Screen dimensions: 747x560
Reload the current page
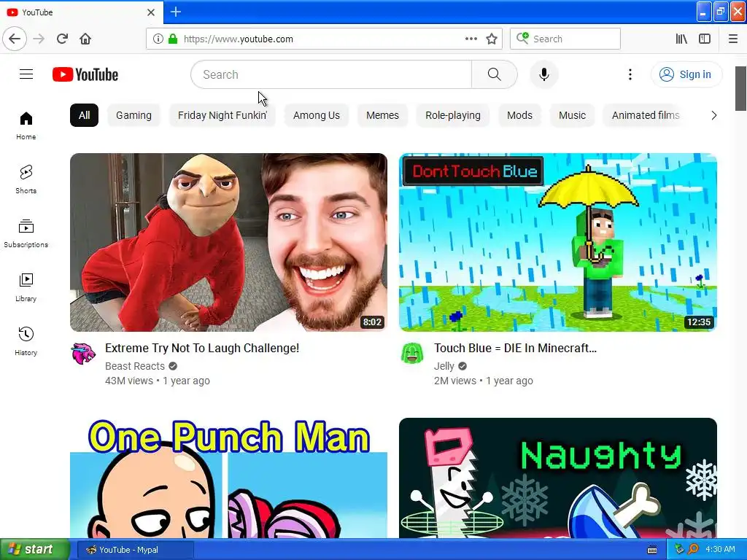63,39
